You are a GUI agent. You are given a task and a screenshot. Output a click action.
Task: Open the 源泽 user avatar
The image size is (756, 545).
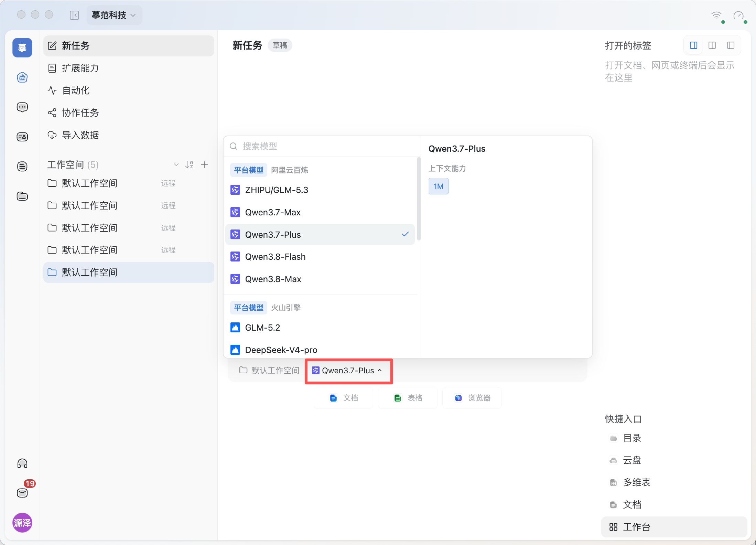[x=22, y=523]
